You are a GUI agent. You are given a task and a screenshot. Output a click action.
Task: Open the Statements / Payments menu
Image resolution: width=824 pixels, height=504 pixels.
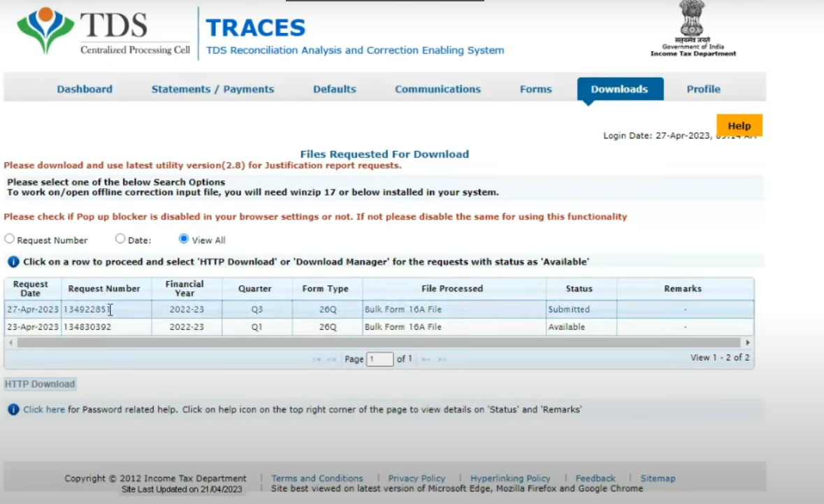[x=212, y=89]
